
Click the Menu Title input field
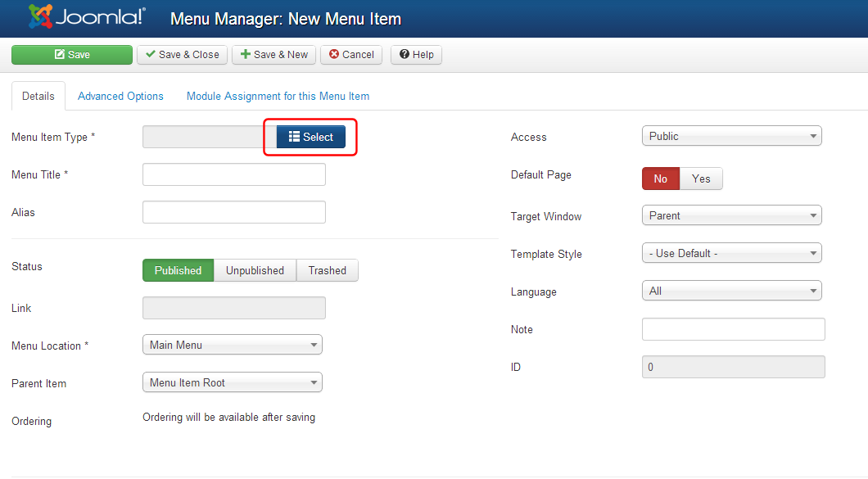[x=233, y=174]
